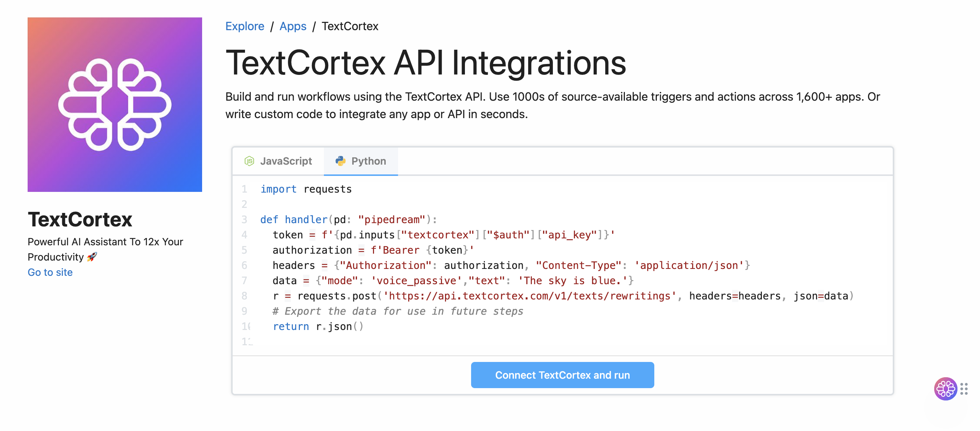Click the 'import requests' code line
Viewport: 980px width, 431px height.
306,189
